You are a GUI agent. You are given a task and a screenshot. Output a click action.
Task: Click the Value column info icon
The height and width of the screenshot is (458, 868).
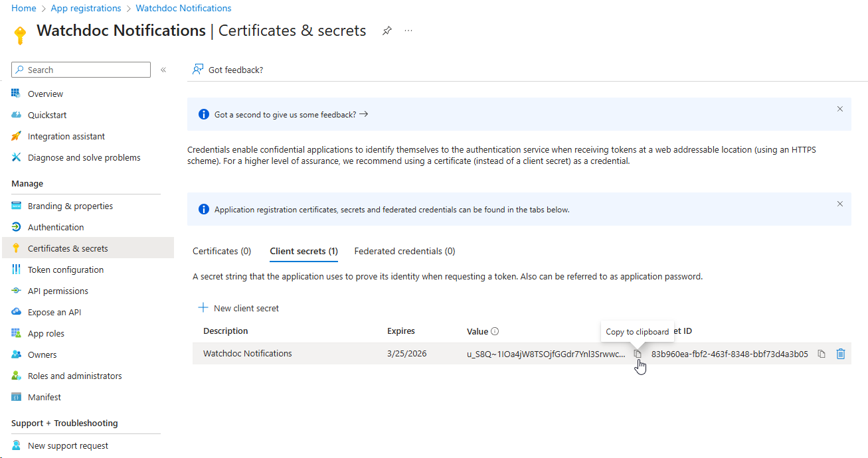[495, 331]
